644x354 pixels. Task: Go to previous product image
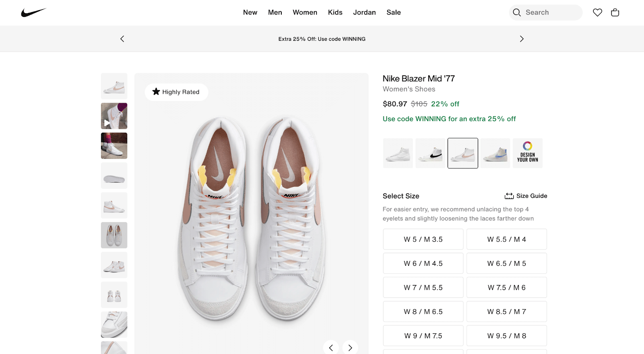pos(331,348)
